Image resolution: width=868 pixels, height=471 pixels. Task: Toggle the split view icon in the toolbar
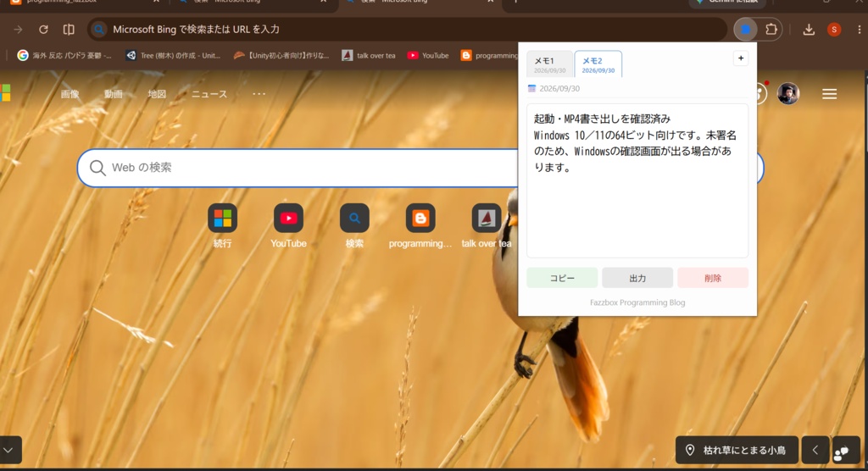[69, 30]
